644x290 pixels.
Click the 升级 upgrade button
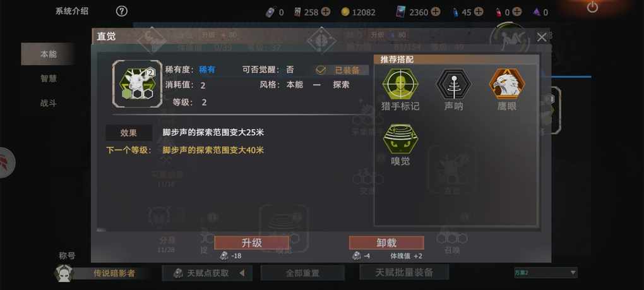[x=251, y=243]
